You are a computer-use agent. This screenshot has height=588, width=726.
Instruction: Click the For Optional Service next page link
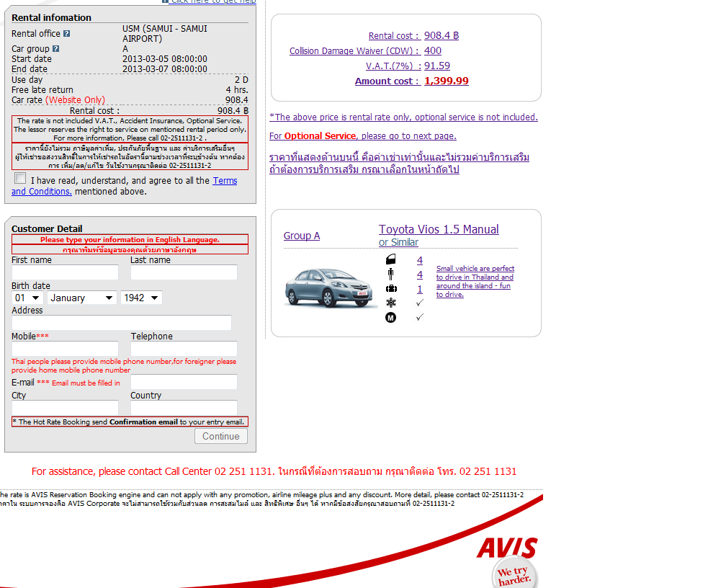pyautogui.click(x=362, y=136)
